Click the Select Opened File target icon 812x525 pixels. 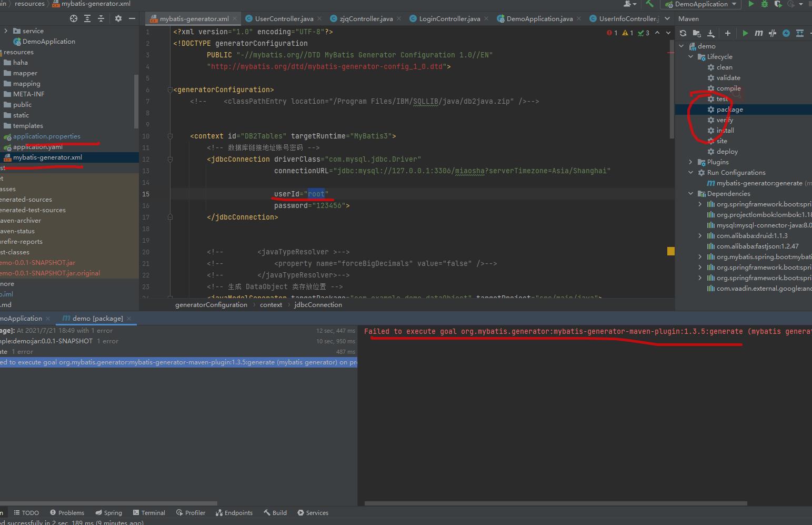coord(74,18)
